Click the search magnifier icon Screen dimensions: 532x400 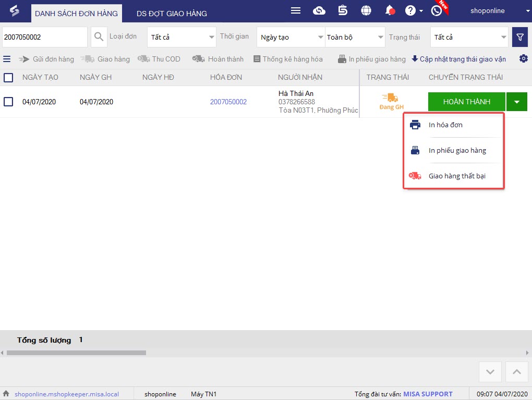pos(99,37)
